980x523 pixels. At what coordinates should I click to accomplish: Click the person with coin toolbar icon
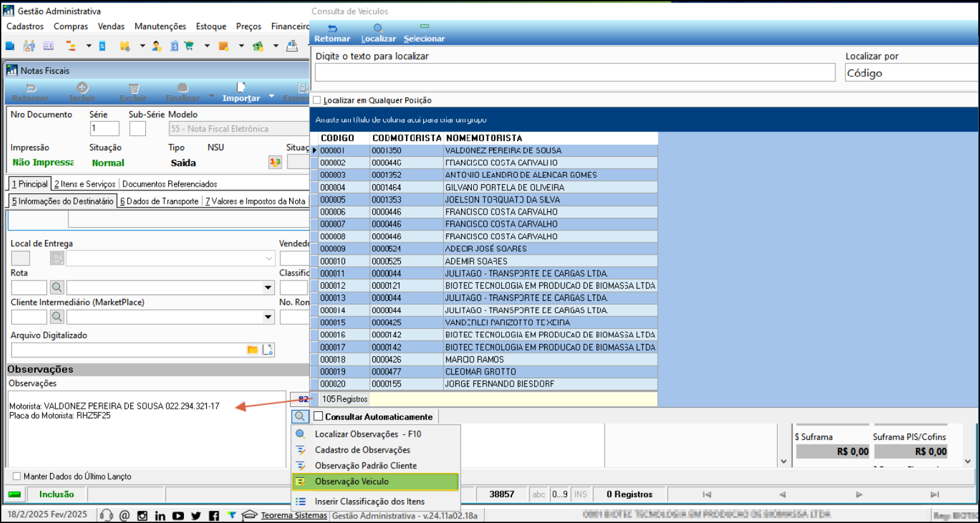pyautogui.click(x=157, y=46)
